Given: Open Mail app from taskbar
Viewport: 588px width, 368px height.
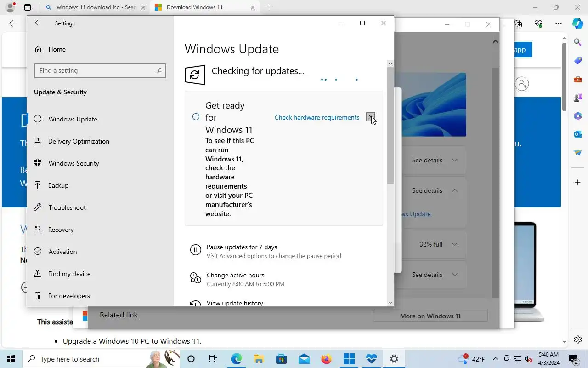Looking at the screenshot, I should tap(304, 359).
